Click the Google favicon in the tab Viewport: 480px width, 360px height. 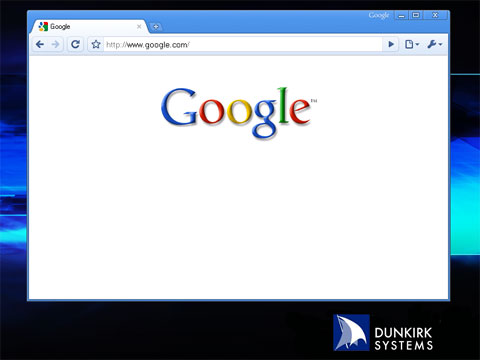point(43,26)
